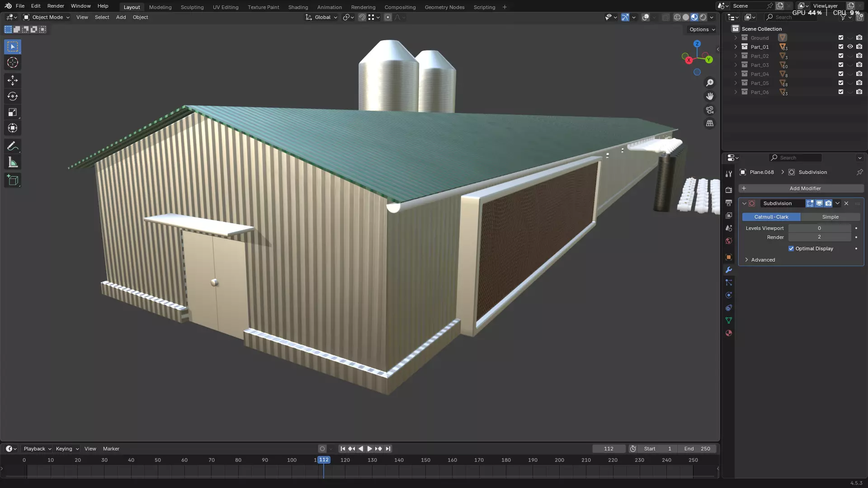Open Global transform orientation dropdown
Screen dimensions: 868x488
pos(321,17)
